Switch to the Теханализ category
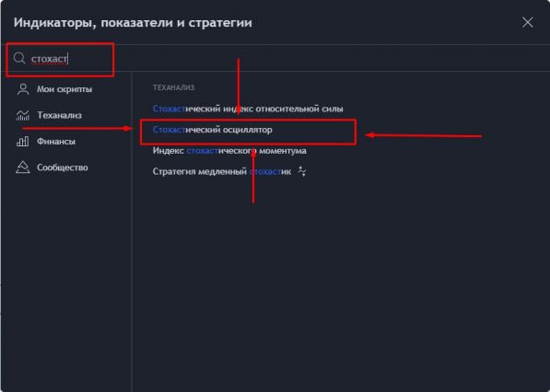This screenshot has width=550, height=392. [x=59, y=115]
